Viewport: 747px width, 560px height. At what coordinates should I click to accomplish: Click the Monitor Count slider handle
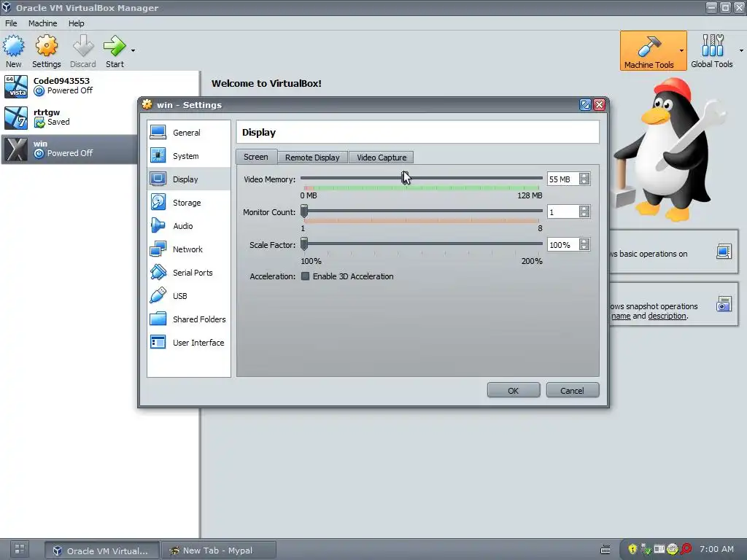coord(304,211)
